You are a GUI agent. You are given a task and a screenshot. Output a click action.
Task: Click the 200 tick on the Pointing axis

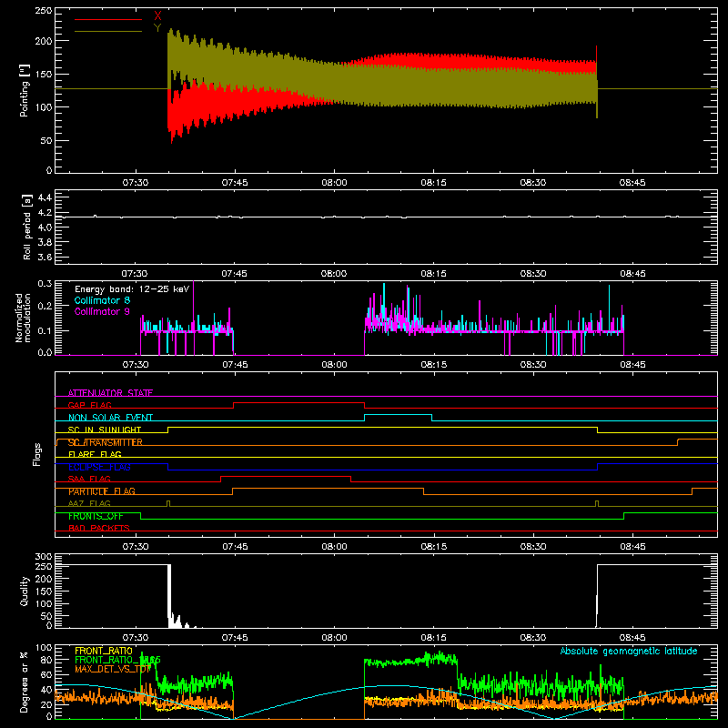43,41
